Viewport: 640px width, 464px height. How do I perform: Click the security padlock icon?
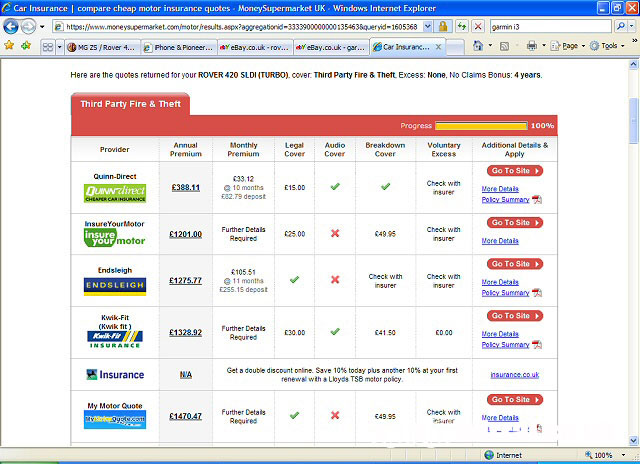click(x=443, y=27)
